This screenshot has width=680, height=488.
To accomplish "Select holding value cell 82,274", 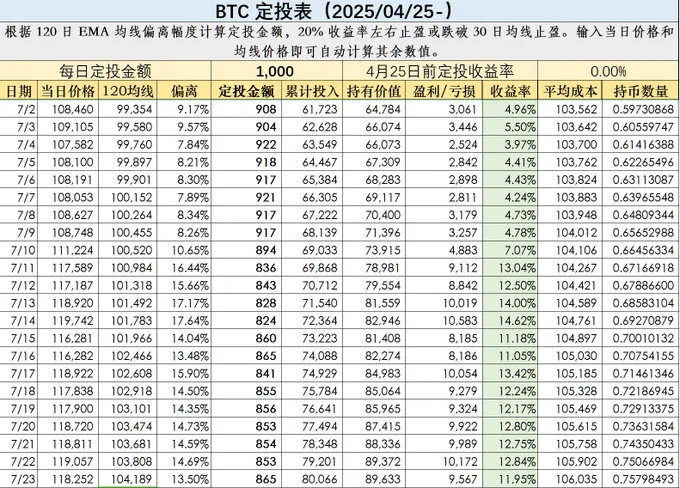I will point(374,356).
